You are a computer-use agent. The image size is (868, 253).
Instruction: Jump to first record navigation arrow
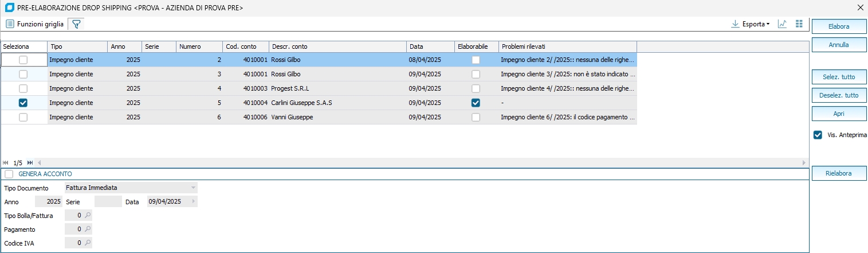pos(6,163)
